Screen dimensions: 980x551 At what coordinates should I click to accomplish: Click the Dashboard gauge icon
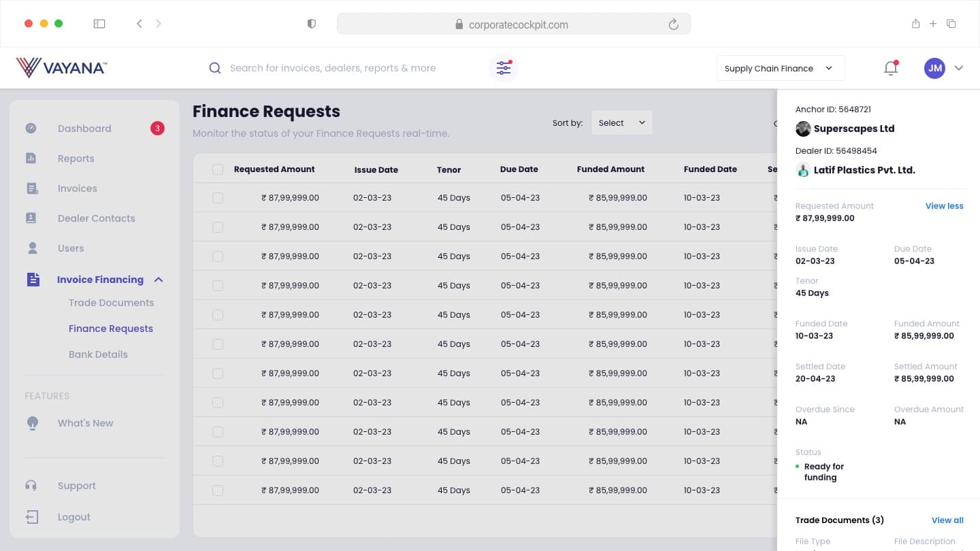click(x=31, y=128)
